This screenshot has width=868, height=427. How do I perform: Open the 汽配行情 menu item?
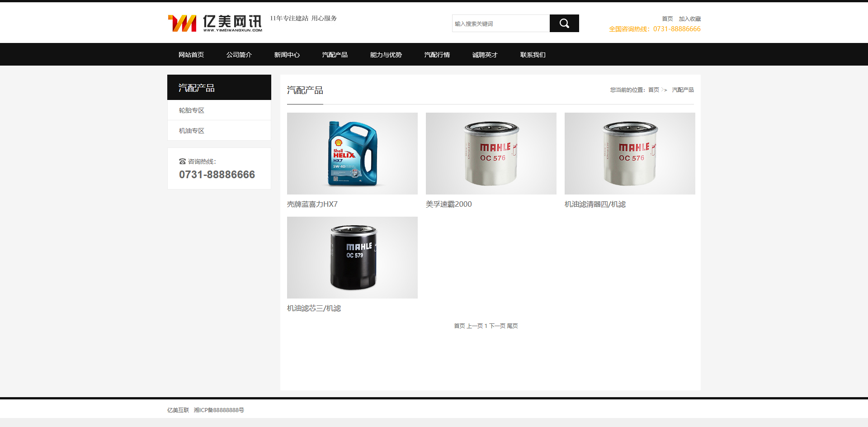pos(437,55)
